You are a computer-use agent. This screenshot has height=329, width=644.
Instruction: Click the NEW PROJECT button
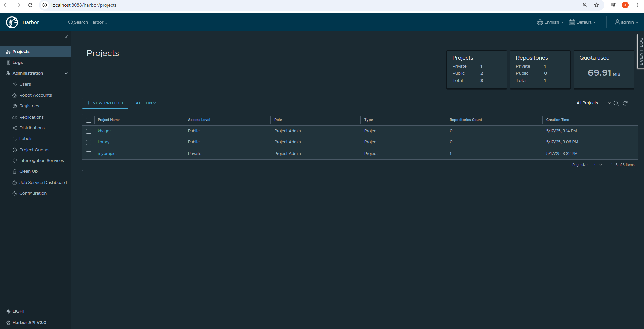[105, 103]
